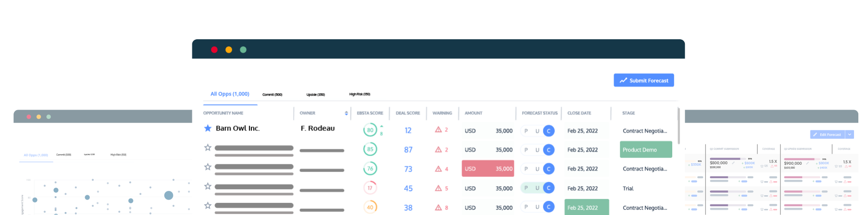
Task: Select C forecast status in score-76 row
Action: coord(549,169)
